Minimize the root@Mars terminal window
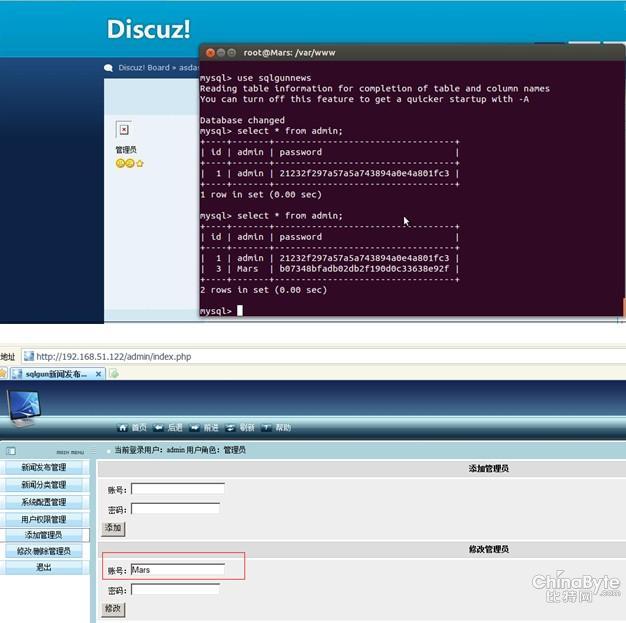The width and height of the screenshot is (626, 623). click(221, 53)
